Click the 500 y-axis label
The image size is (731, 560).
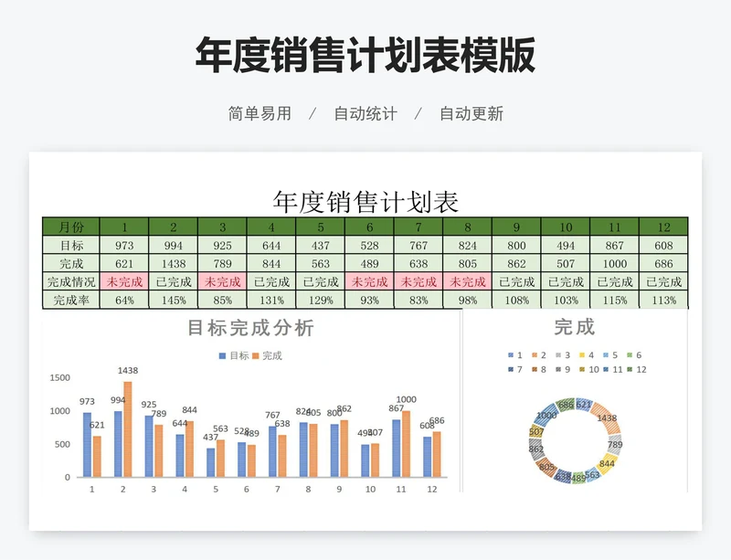(x=62, y=444)
